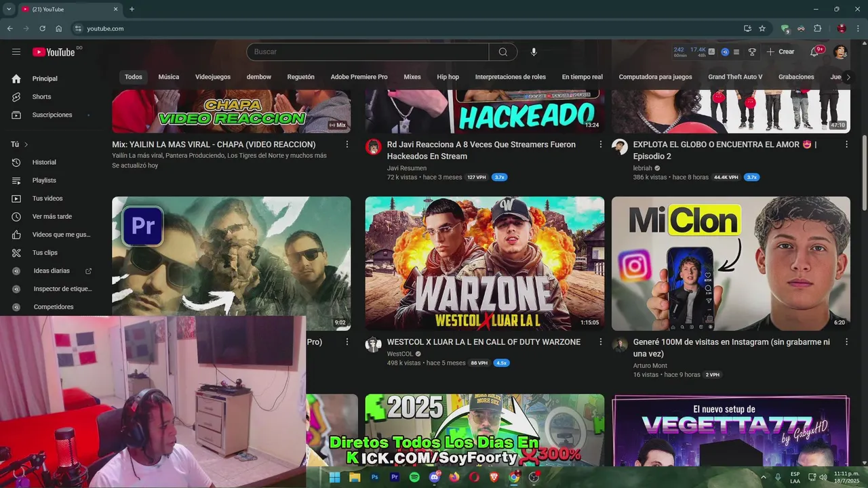Open more options for EXPLOTA EL GLOBO video

[846, 144]
